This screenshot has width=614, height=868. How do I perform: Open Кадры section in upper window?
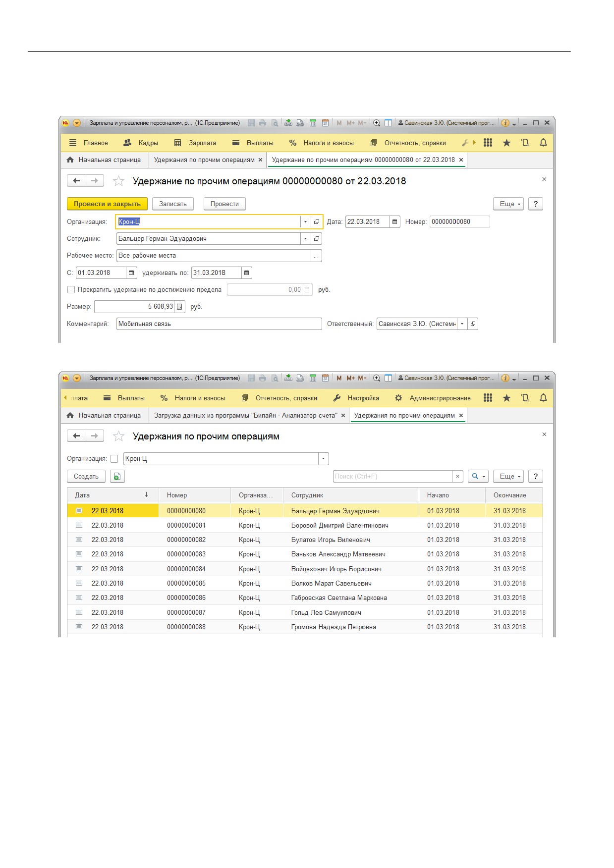click(141, 143)
